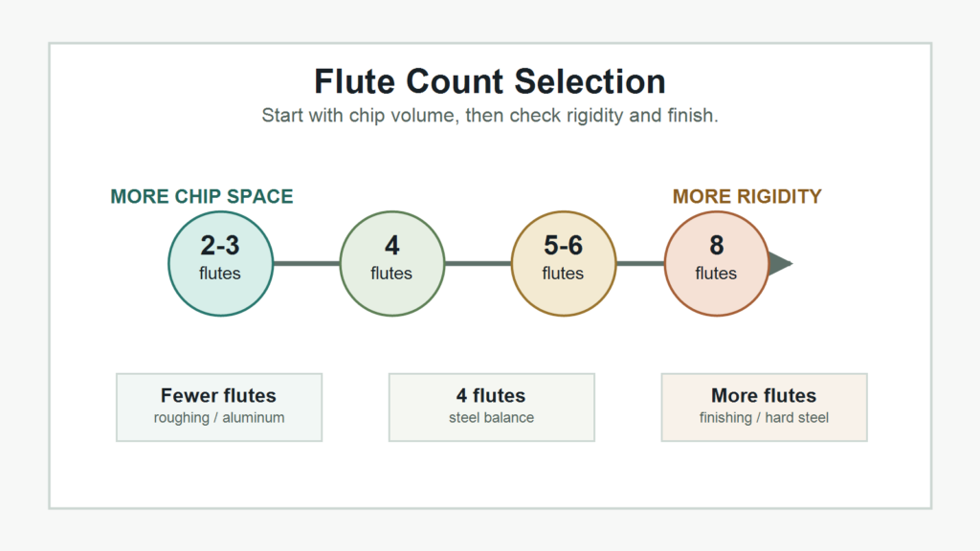The image size is (980, 551).
Task: Click the 2-3 flutes circle
Action: (220, 264)
